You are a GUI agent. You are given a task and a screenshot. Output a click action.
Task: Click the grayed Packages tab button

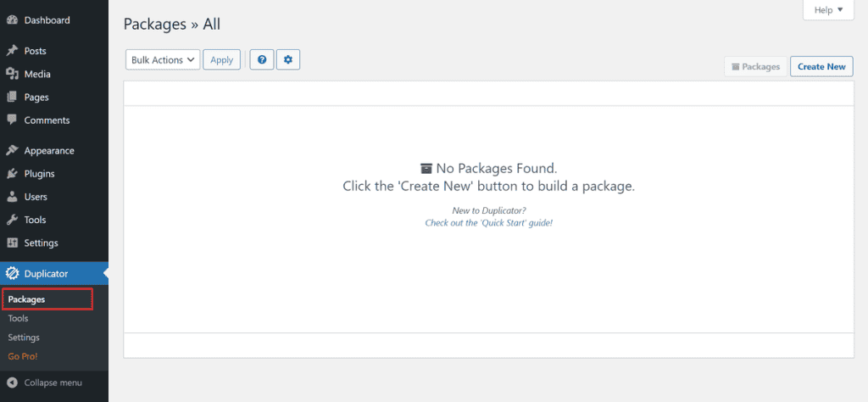(x=755, y=66)
